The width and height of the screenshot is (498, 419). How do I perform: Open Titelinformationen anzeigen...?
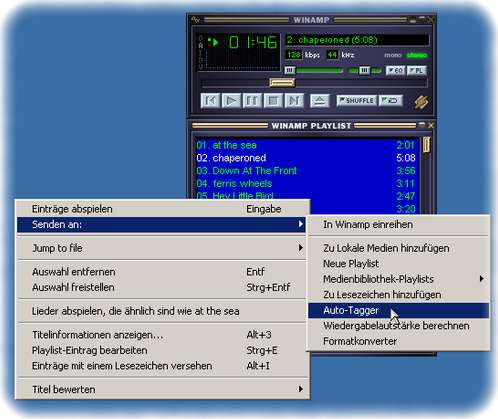point(162,335)
